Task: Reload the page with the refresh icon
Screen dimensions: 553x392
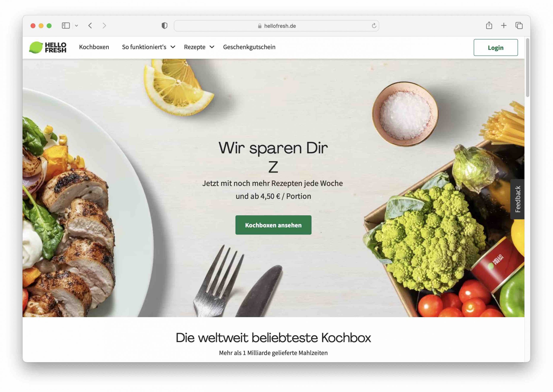Action: point(374,25)
